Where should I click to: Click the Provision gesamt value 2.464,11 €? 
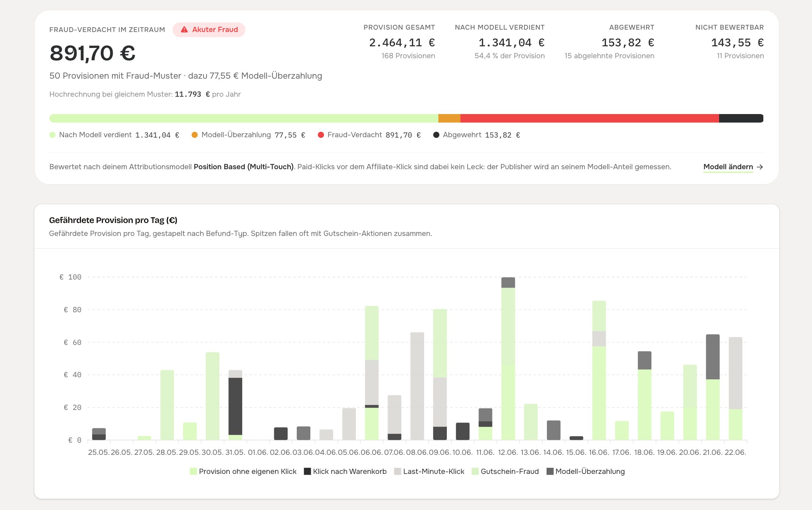click(402, 43)
